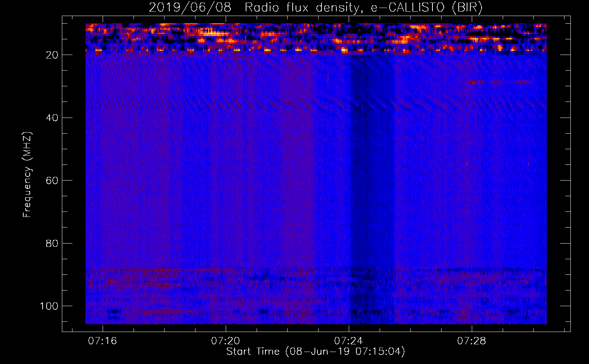The height and width of the screenshot is (364, 589).
Task: Click the 07:28 time tick label
Action: tap(472, 341)
